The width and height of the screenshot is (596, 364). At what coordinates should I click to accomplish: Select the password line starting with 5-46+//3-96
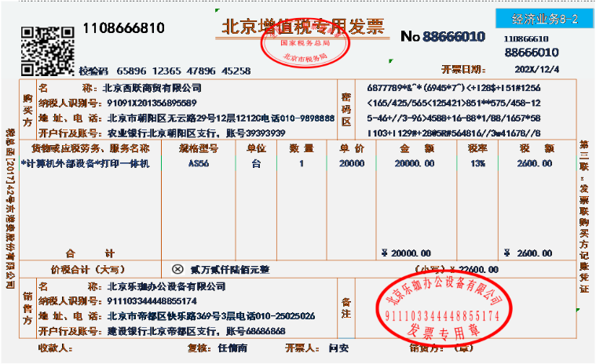454,118
